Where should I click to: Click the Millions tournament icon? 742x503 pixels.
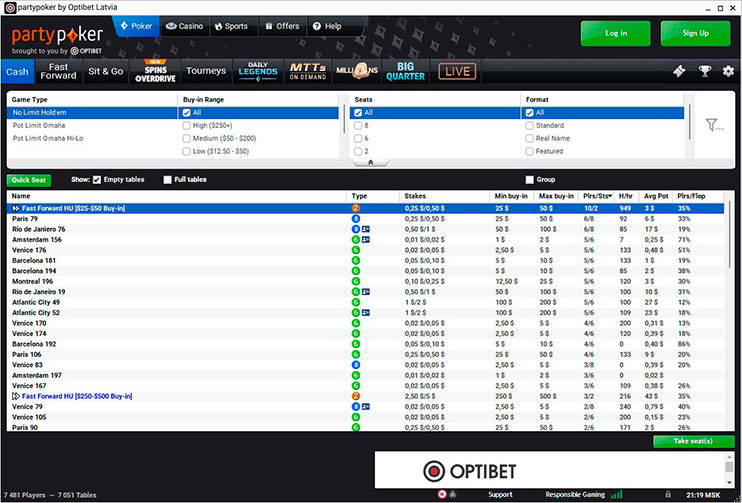click(x=356, y=71)
